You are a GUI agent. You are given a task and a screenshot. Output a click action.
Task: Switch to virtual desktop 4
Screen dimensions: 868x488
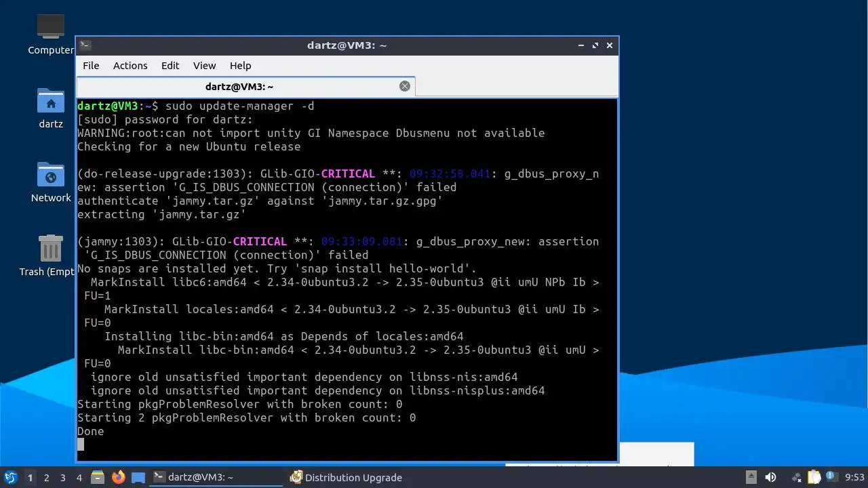[79, 478]
